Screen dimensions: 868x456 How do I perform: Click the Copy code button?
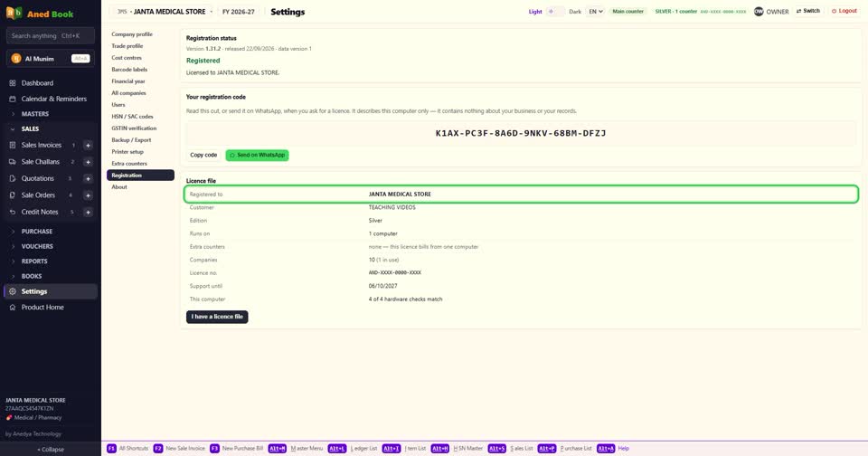203,155
